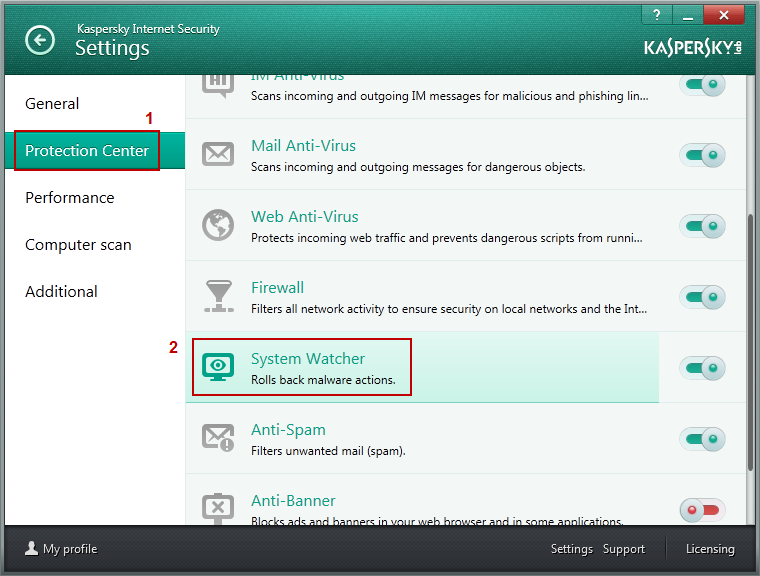This screenshot has width=760, height=576.
Task: Select the General settings section
Action: pyautogui.click(x=52, y=104)
